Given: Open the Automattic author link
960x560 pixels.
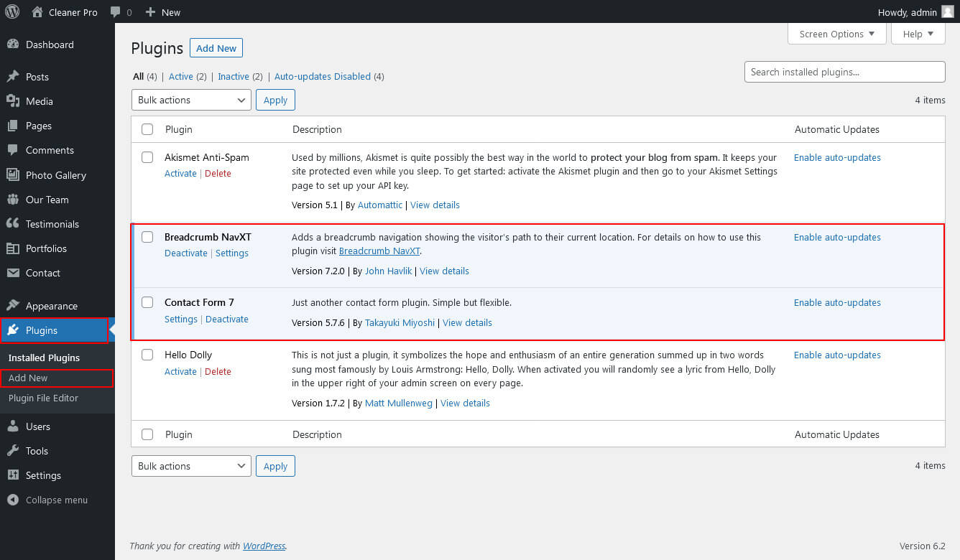Looking at the screenshot, I should 380,205.
